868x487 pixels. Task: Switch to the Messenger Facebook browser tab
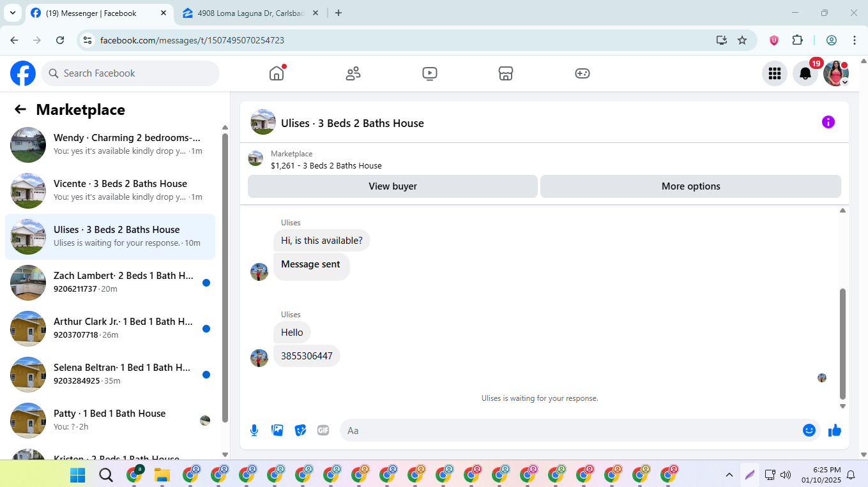99,13
